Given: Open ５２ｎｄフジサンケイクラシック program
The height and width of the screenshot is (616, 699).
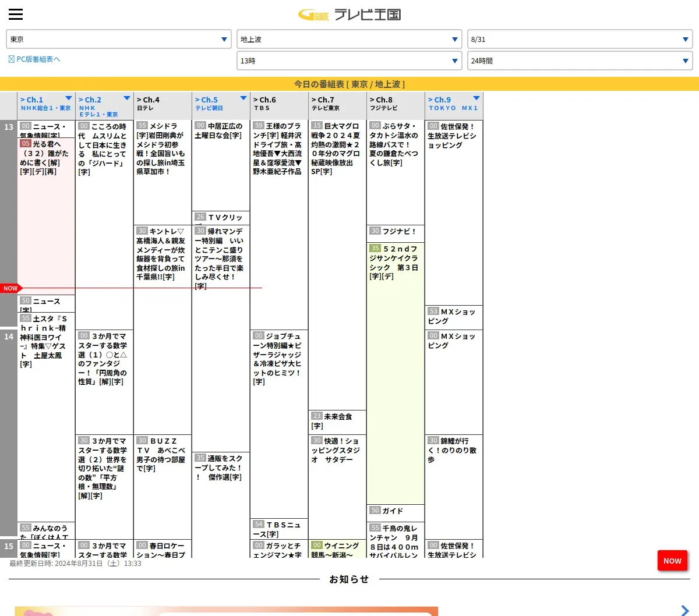Looking at the screenshot, I should point(396,373).
